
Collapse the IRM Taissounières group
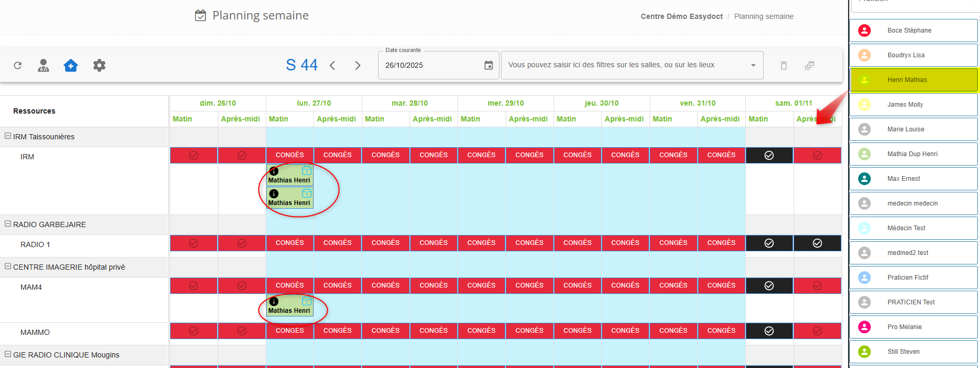tap(8, 136)
